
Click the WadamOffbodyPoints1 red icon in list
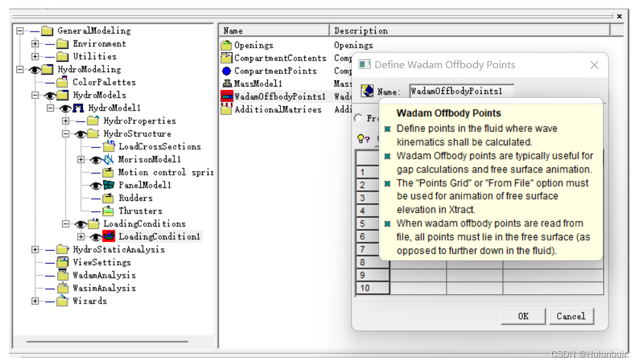[x=226, y=96]
